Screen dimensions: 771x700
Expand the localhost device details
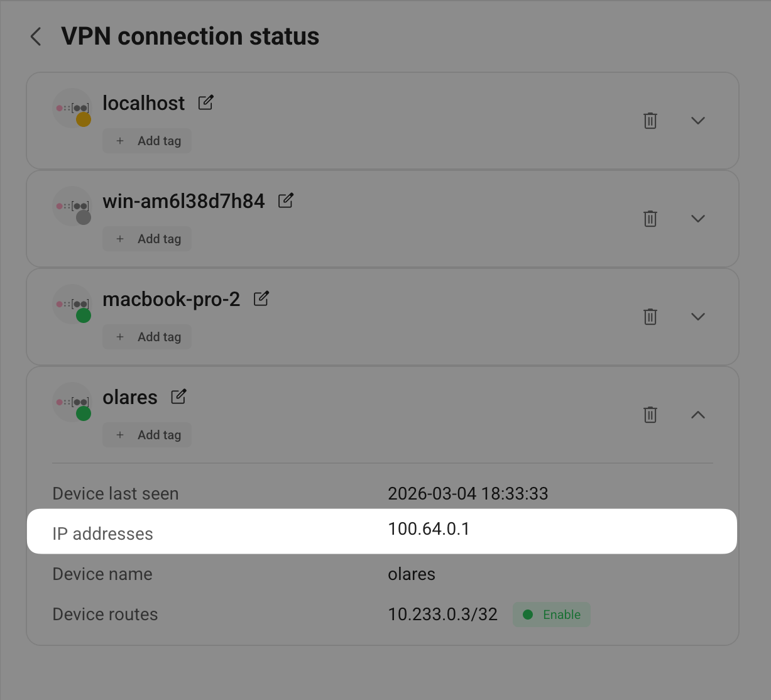pyautogui.click(x=697, y=121)
